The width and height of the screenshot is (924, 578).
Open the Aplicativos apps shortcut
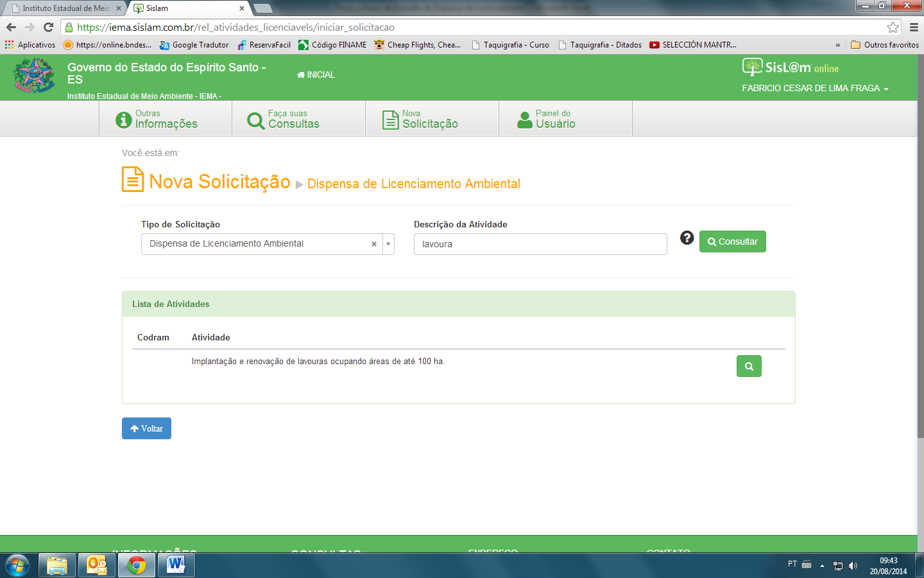[30, 45]
